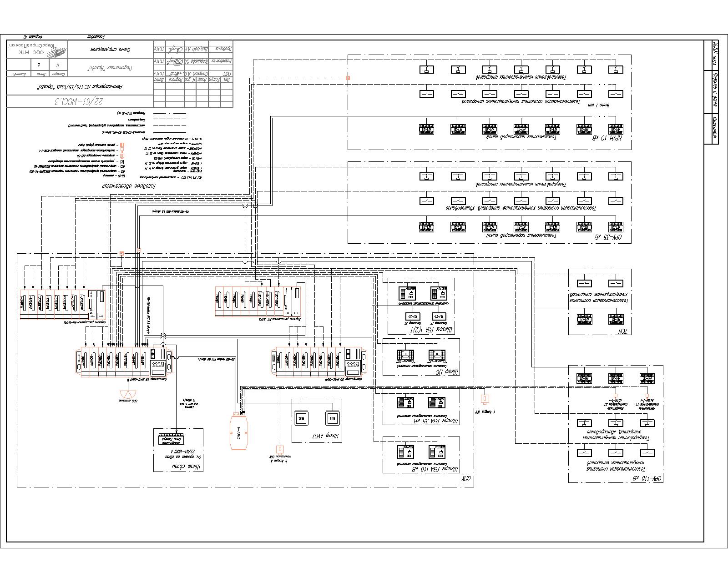Image resolution: width=728 pixels, height=582 pixels.
Task: Click the КП-25 regulator block labelled 1Т
Action: pyautogui.click(x=440, y=316)
